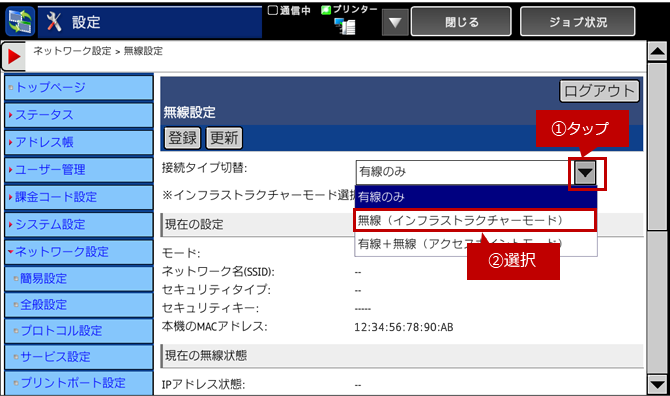Expand 課金コード設定 in the sidebar

79,197
